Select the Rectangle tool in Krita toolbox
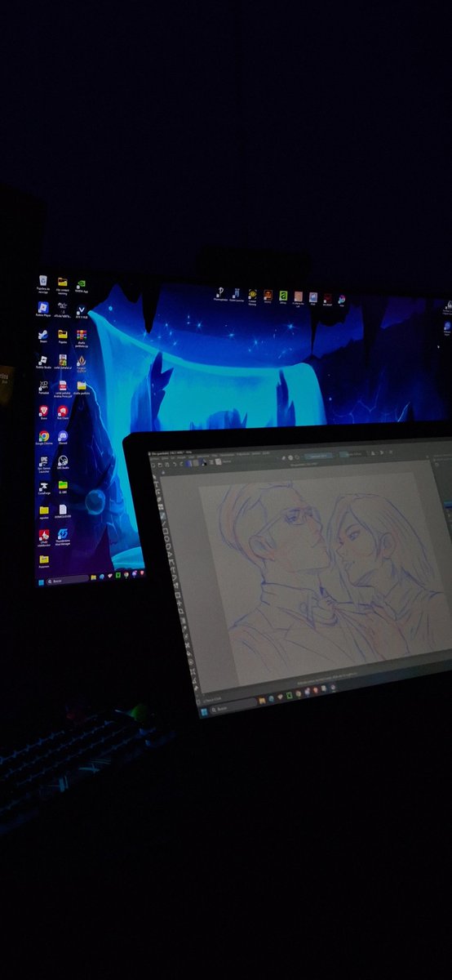This screenshot has height=980, width=452. (166, 532)
